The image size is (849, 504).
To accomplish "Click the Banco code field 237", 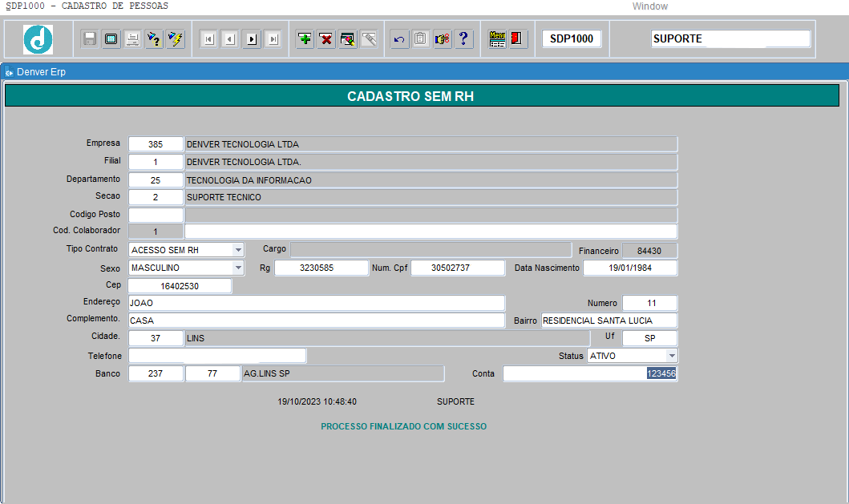I will 156,373.
